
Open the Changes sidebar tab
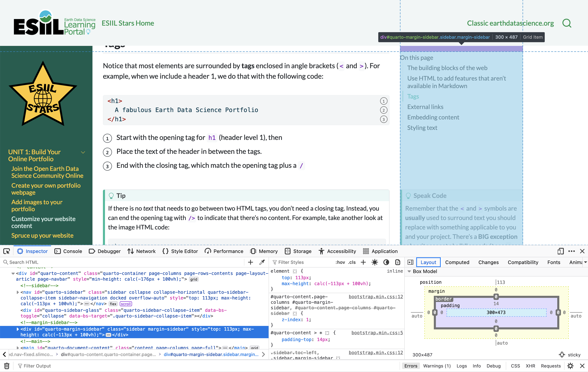(x=488, y=262)
